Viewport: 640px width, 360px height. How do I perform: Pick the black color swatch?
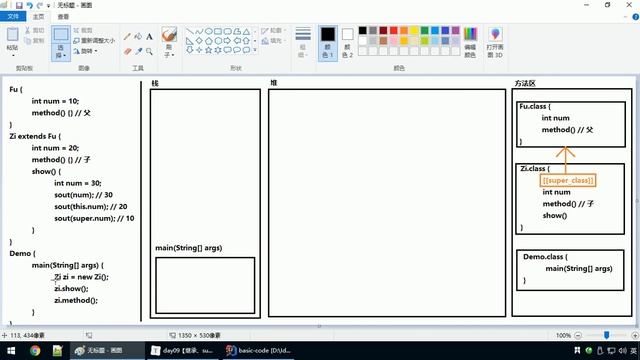362,30
